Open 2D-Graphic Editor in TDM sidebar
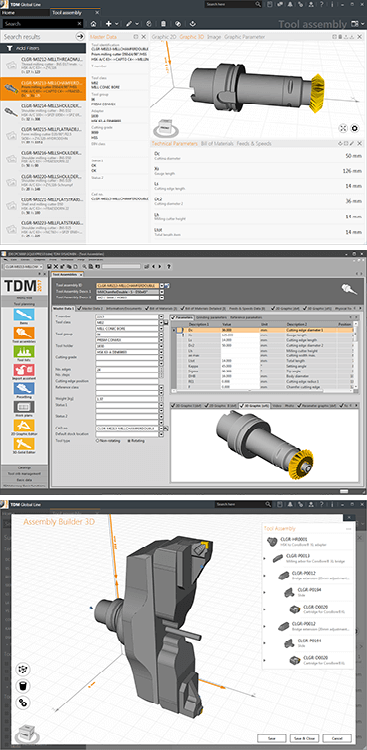Image resolution: width=367 pixels, height=750 pixels. click(x=24, y=428)
